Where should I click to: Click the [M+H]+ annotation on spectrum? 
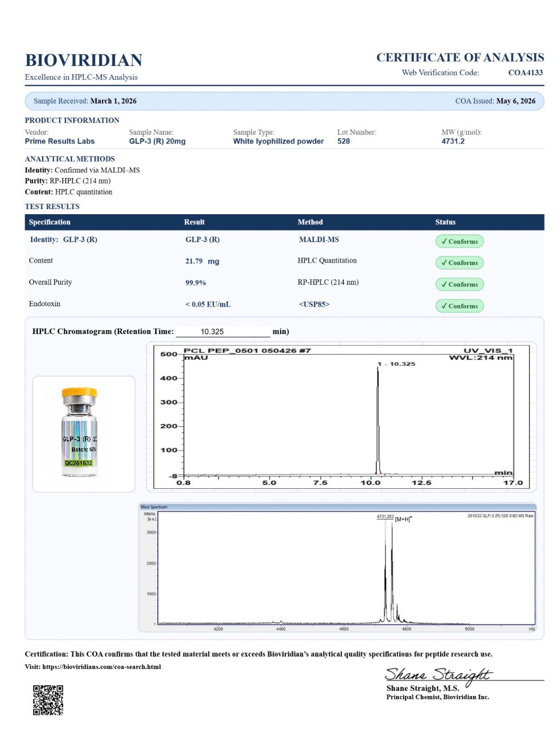tap(404, 518)
